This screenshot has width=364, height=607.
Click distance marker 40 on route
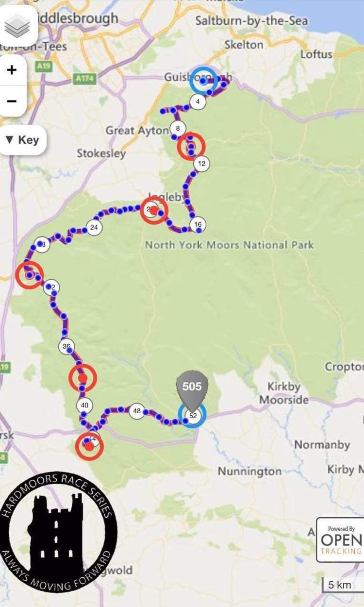click(84, 405)
